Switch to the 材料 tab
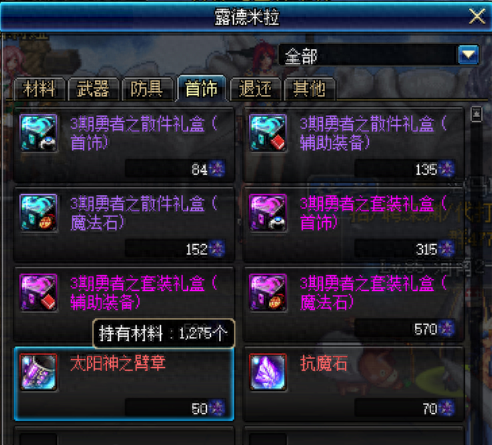Image resolution: width=492 pixels, height=445 pixels. [39, 89]
